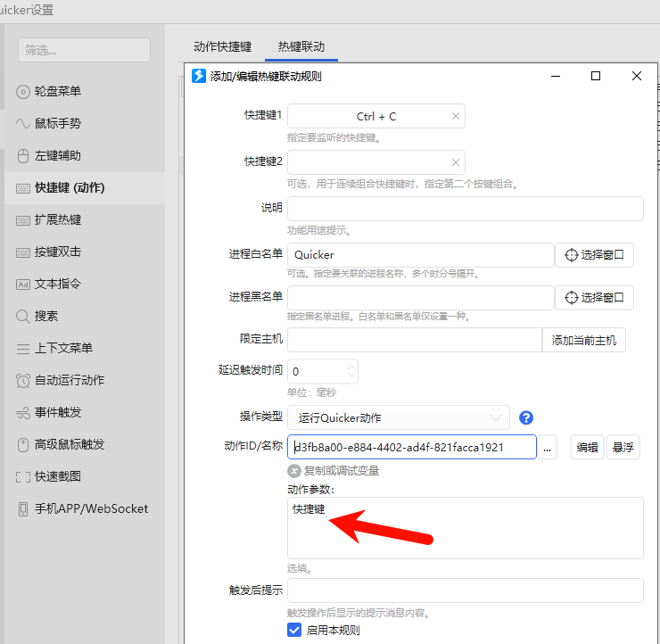Click 进程白名单 field containing Quicker
The height and width of the screenshot is (644, 660).
420,255
